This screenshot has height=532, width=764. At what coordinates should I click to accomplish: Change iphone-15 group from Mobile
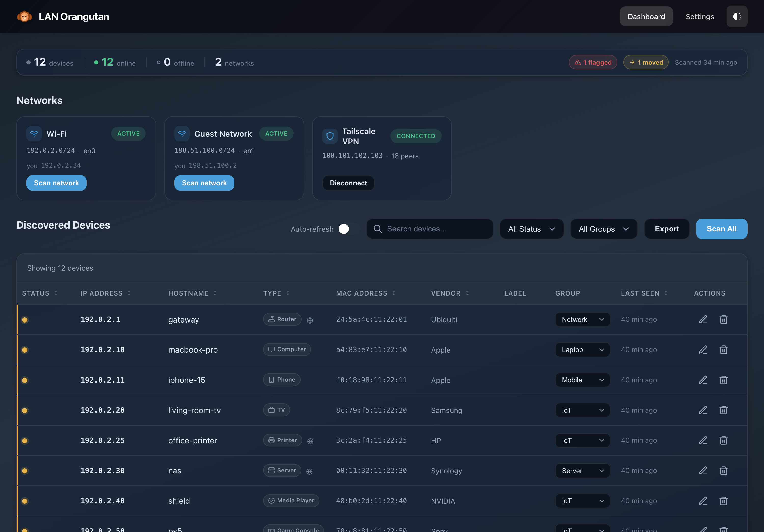[582, 380]
